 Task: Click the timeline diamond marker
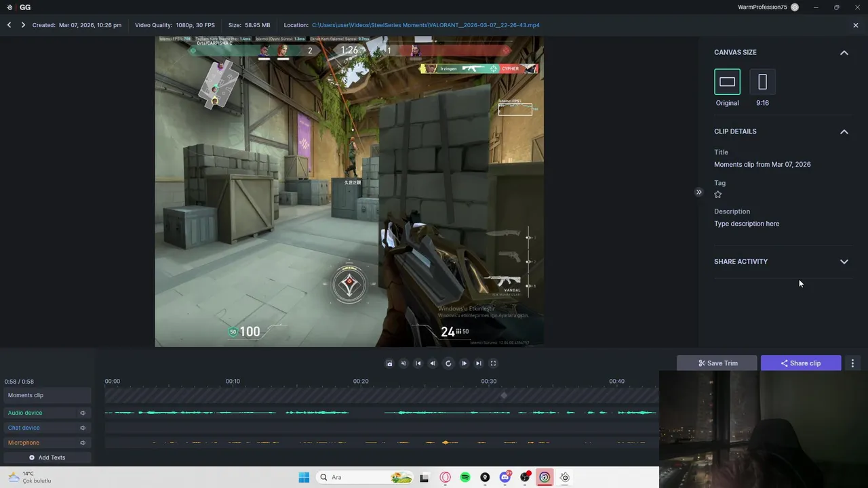tap(504, 395)
